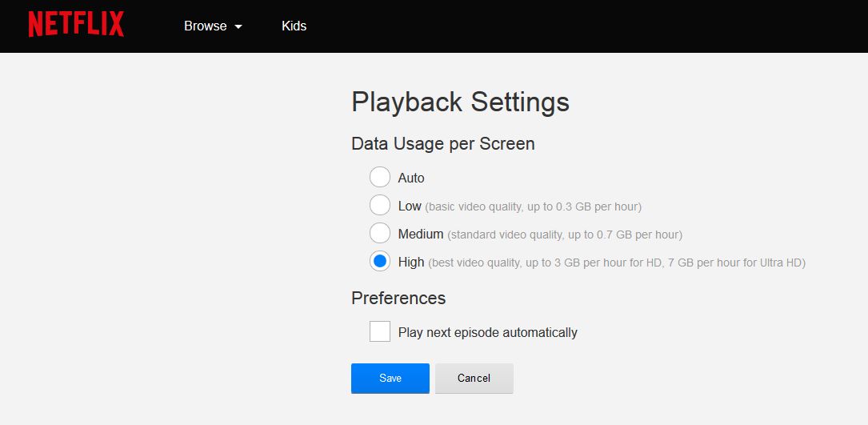Click the 'Preferences' section heading
This screenshot has height=425, width=868.
(398, 298)
